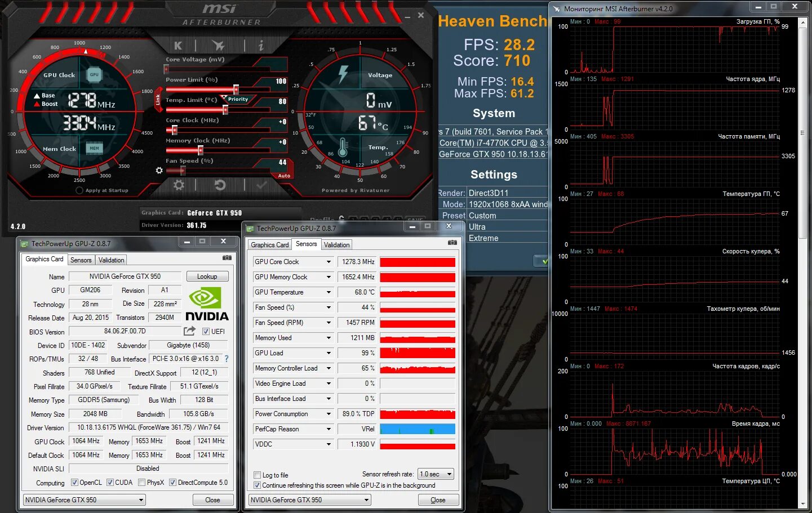Click the thermometer icon in the temperature gauge

pos(342,148)
